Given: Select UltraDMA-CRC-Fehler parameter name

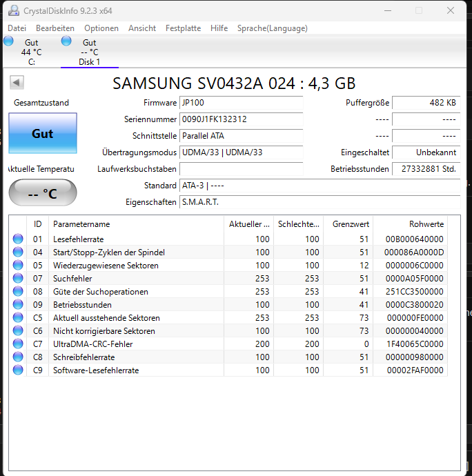Looking at the screenshot, I should 93,344.
